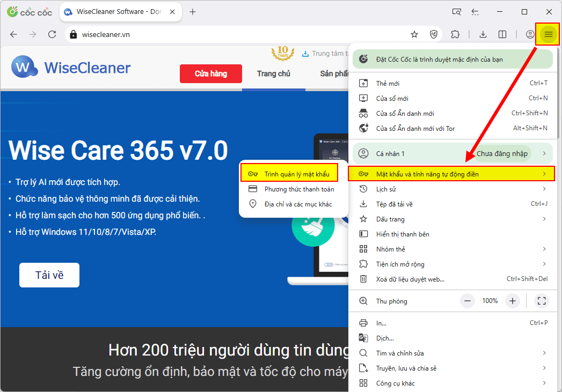The image size is (562, 392).
Task: Expand Truyền, lưu và chia sẻ submenu
Action: pos(452,368)
